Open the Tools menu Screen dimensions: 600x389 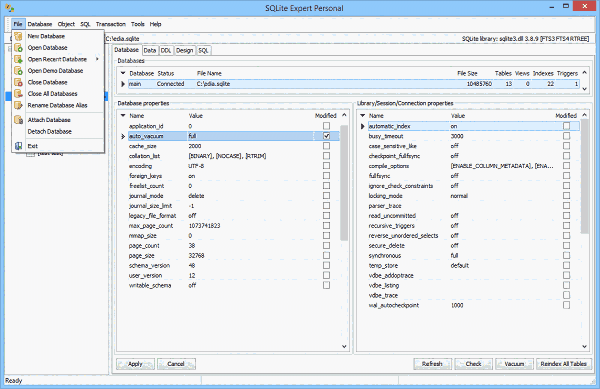(x=138, y=24)
